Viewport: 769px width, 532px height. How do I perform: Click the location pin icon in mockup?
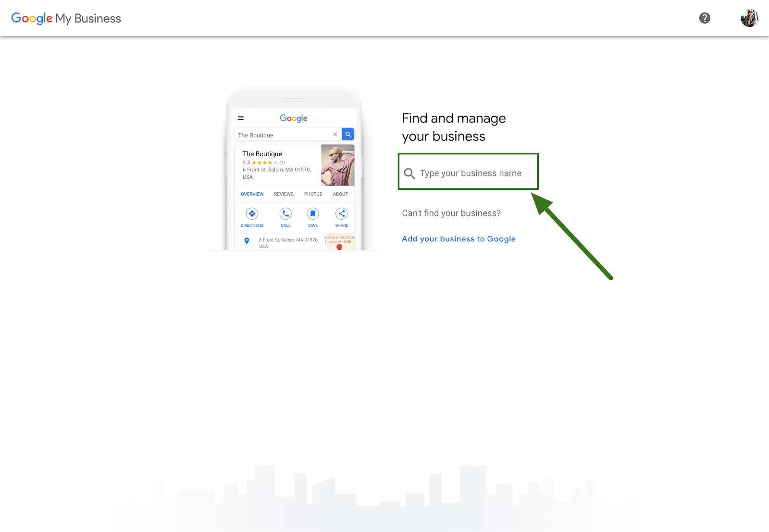coord(247,241)
